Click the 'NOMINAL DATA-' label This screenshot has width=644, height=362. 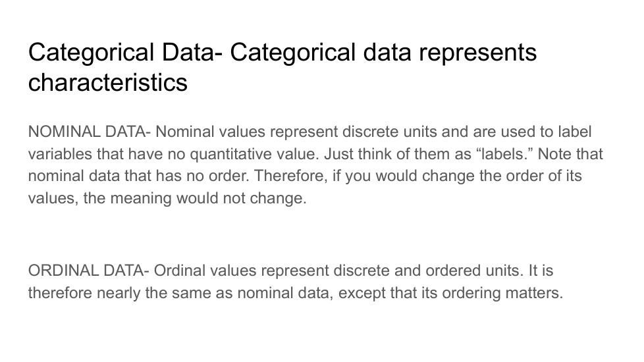point(90,132)
